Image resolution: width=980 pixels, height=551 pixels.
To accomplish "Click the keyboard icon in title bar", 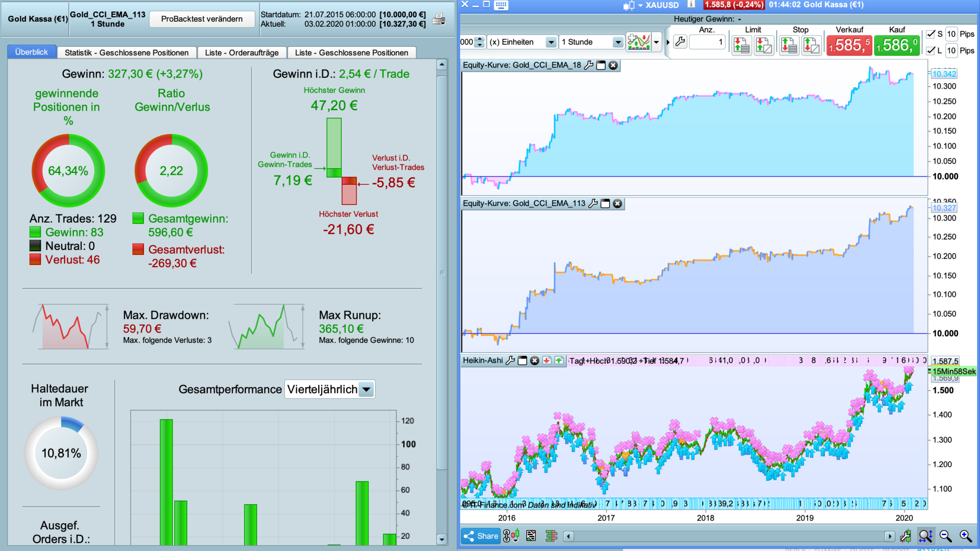I will 501,5.
